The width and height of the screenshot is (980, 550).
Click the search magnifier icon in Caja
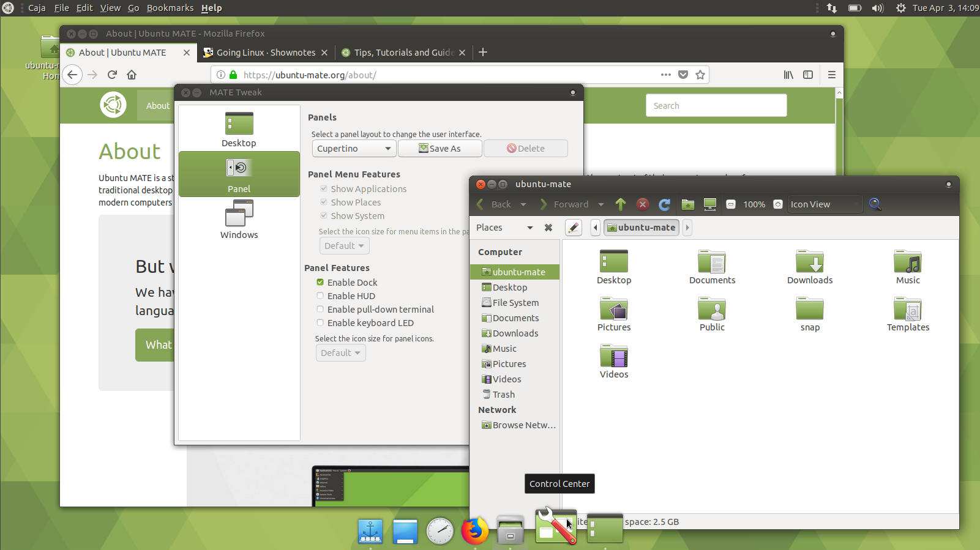(875, 204)
